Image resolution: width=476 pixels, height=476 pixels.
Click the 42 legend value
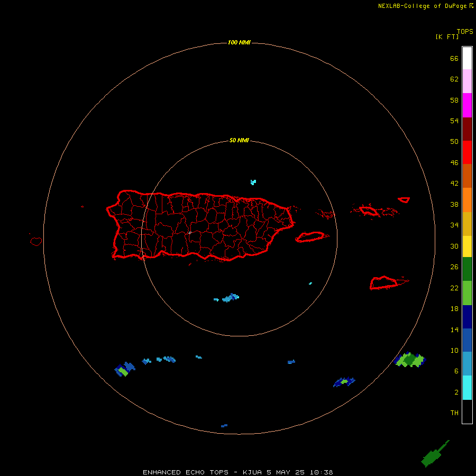[x=454, y=183]
